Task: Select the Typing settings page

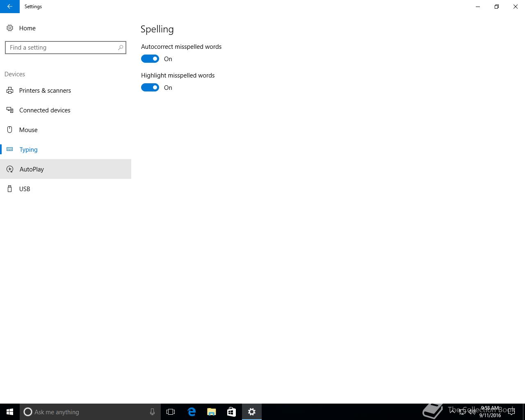Action: (66, 149)
